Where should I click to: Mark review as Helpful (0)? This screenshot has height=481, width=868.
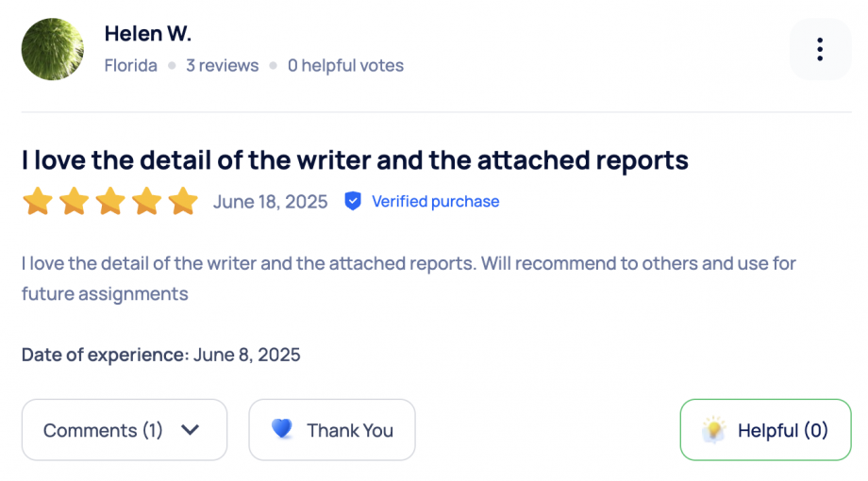point(765,430)
